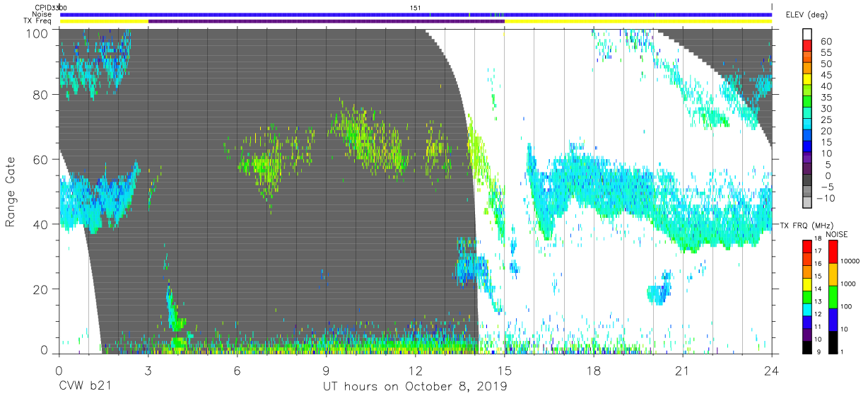Select the yellow segment of TX FRQ colorbar
This screenshot has width=868, height=401.
[807, 284]
